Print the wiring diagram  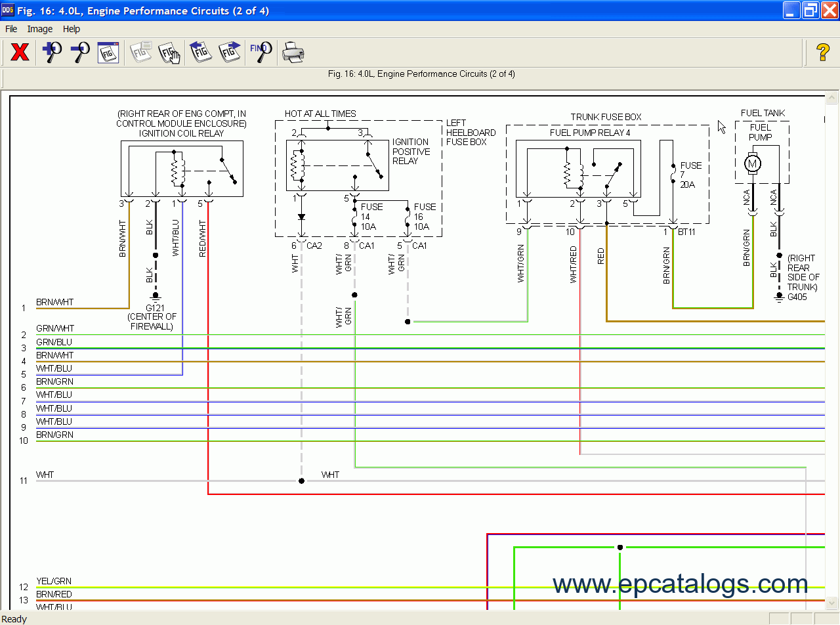point(293,52)
